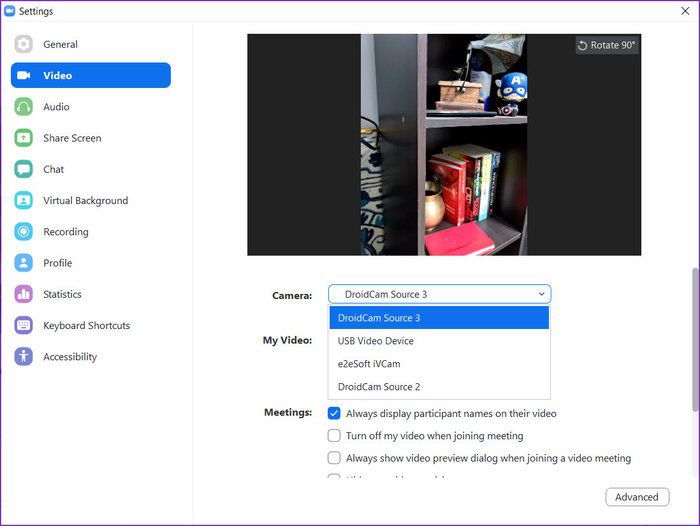Enable turn off my video when joining
This screenshot has height=526, width=700.
point(334,435)
